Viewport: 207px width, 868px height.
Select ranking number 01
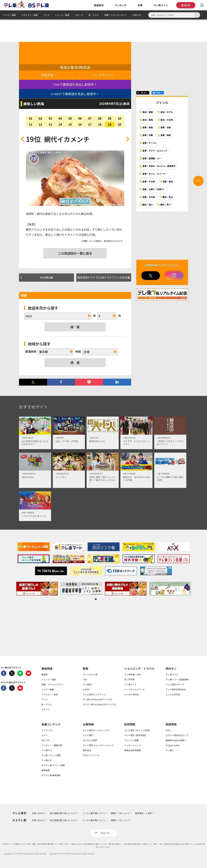click(x=31, y=119)
